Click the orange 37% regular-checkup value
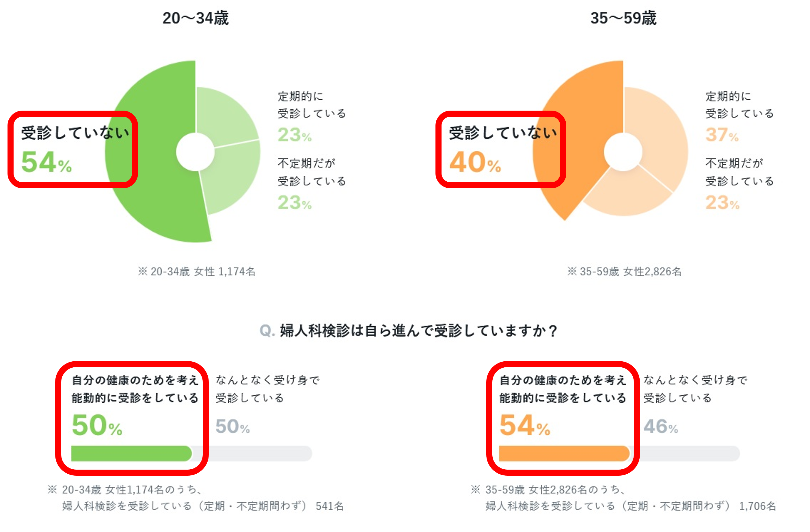Image resolution: width=810 pixels, height=532 pixels. pos(722,135)
